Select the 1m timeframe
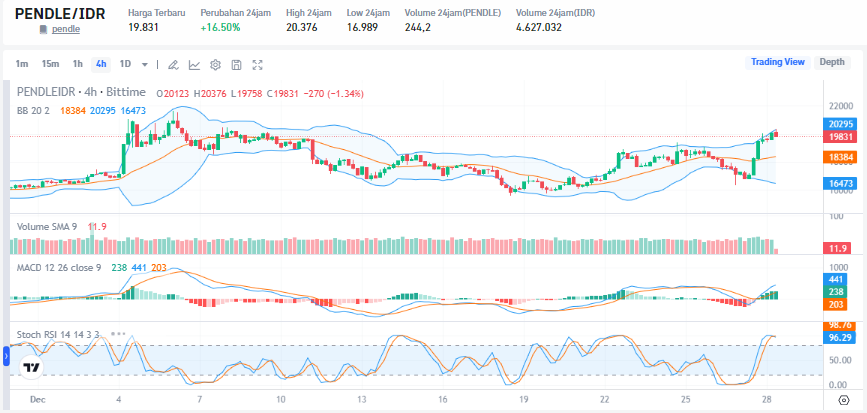 (x=22, y=64)
